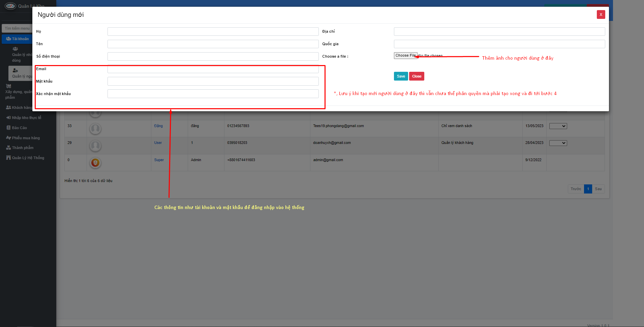Open the Super user link
644x327 pixels.
click(159, 160)
